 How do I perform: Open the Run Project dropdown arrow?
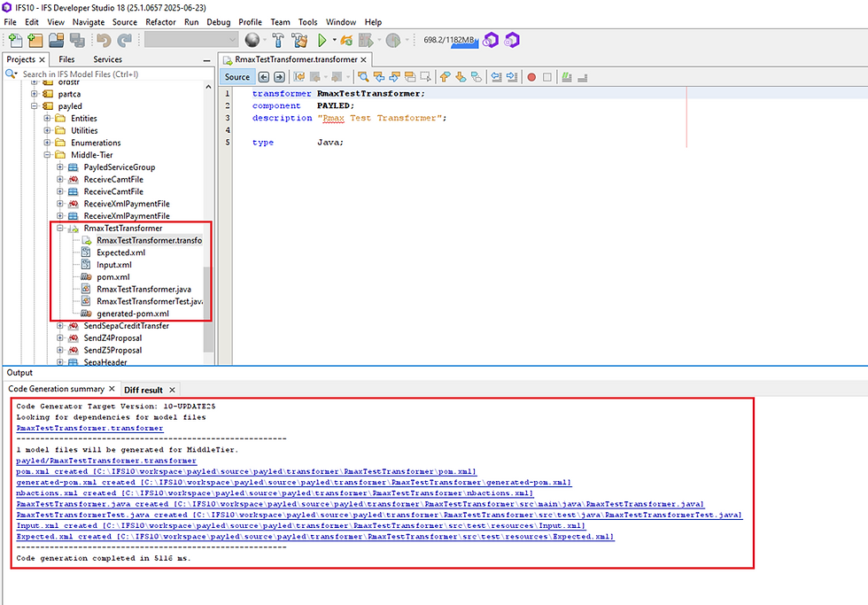335,40
